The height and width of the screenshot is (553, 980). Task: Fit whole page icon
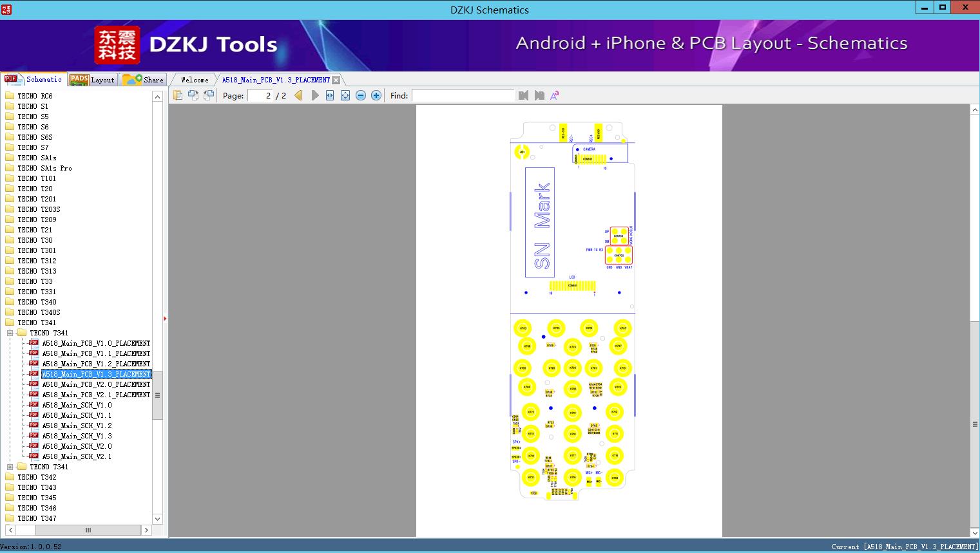[x=345, y=95]
